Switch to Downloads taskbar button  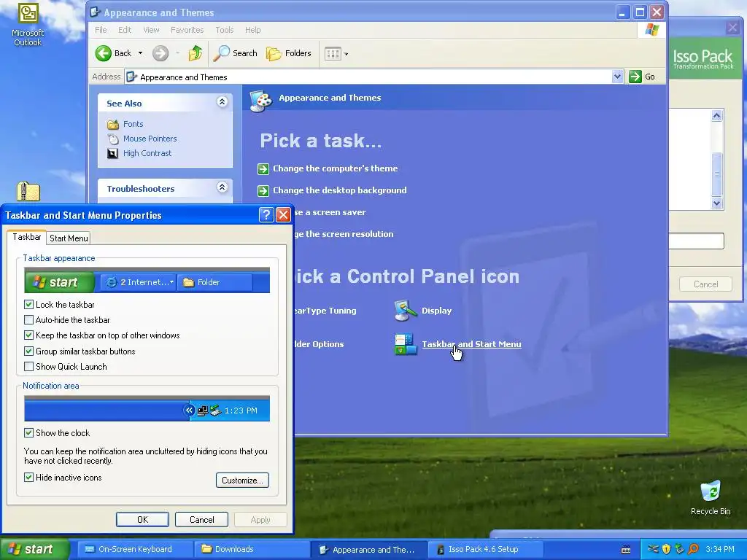pyautogui.click(x=251, y=549)
